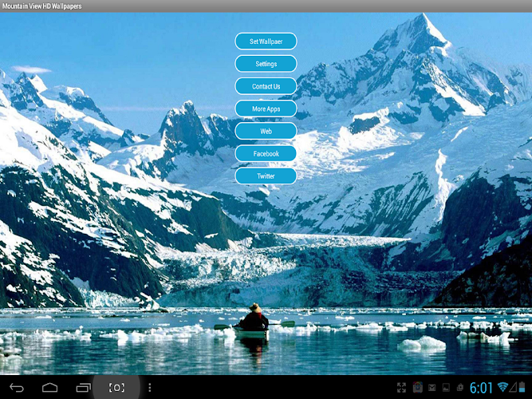Open the colorful app notification icon
Image resolution: width=532 pixels, height=399 pixels.
tap(418, 388)
